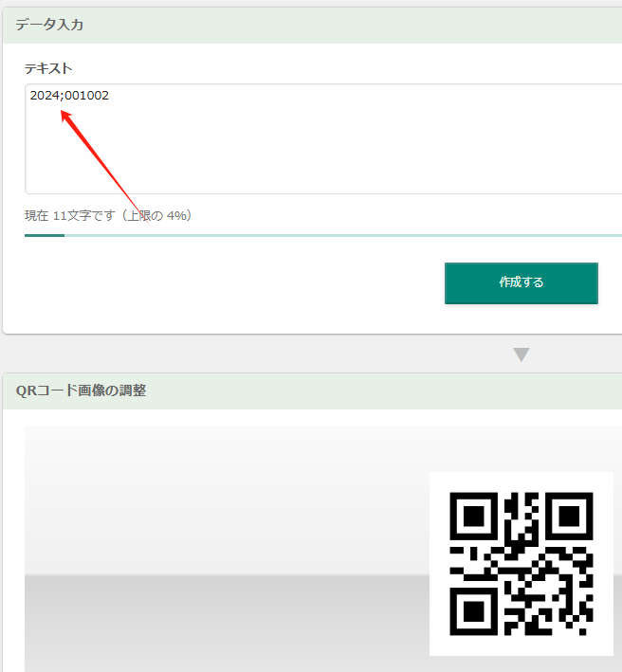Click the 上限の 4% limit text

(x=158, y=215)
